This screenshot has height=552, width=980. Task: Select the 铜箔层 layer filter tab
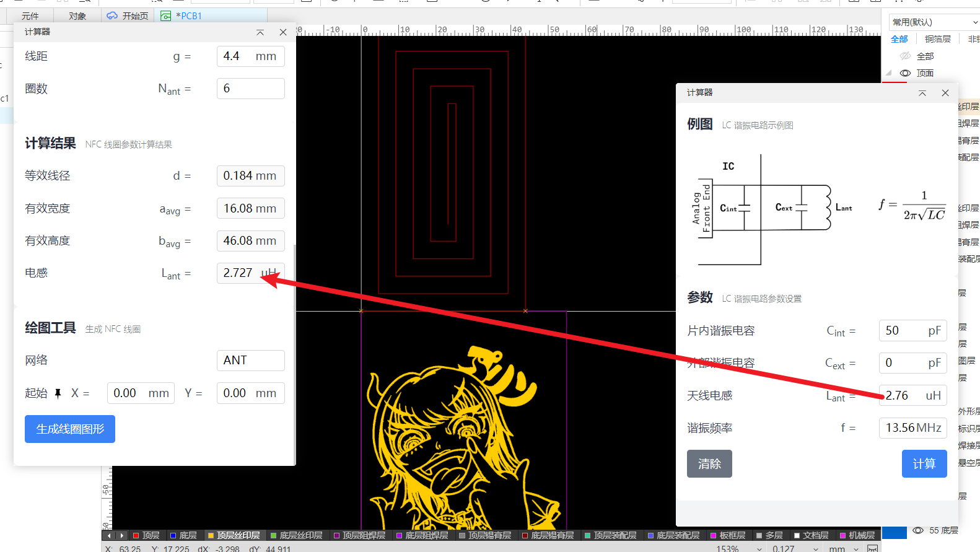[x=938, y=39]
